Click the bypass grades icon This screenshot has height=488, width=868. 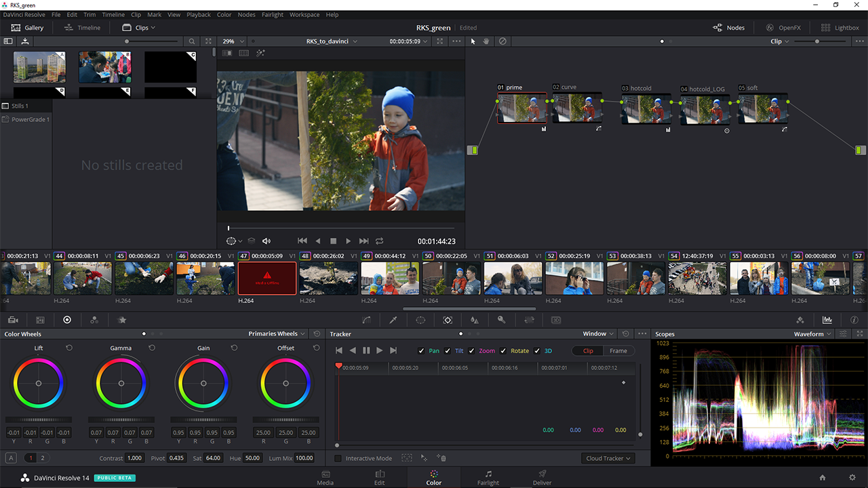pyautogui.click(x=502, y=41)
